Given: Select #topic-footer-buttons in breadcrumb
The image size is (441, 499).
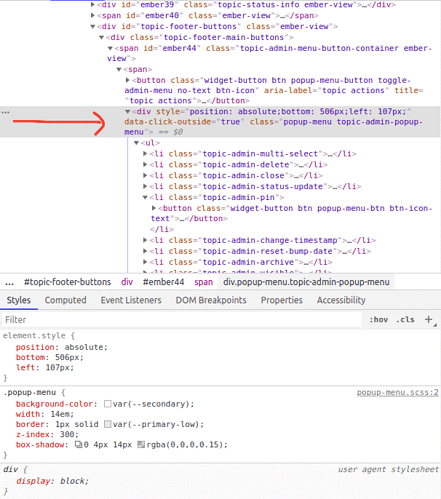Looking at the screenshot, I should (67, 282).
